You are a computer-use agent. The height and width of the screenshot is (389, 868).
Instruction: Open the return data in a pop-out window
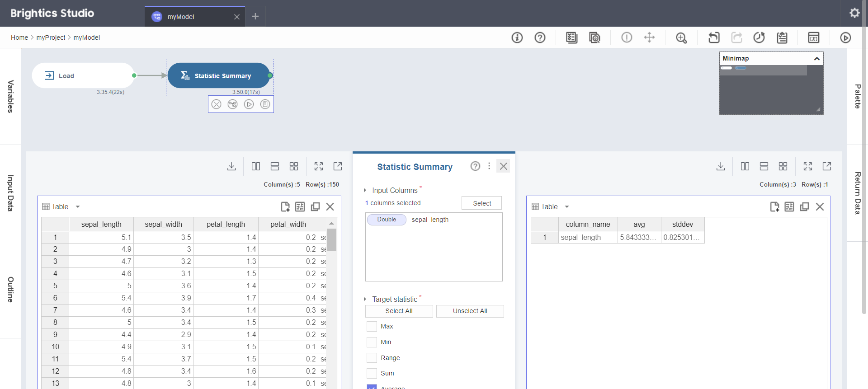pyautogui.click(x=827, y=166)
